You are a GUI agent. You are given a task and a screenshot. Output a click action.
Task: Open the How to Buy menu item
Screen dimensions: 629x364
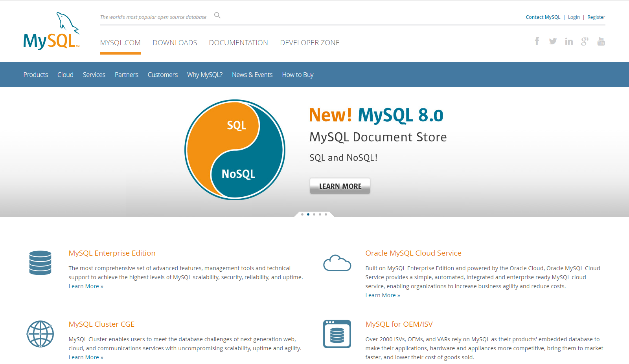tap(298, 75)
